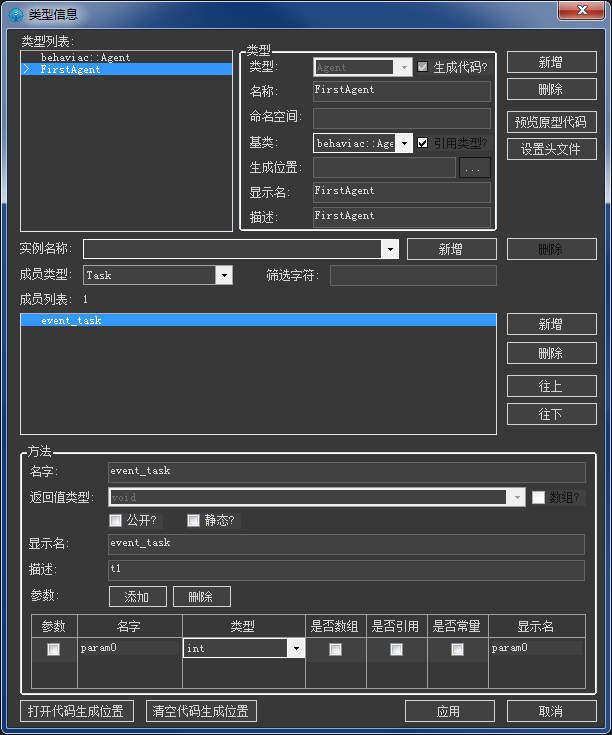Screen dimensions: 612x735
Task: Expand the 成员类型 Task dropdown
Action: click(224, 275)
